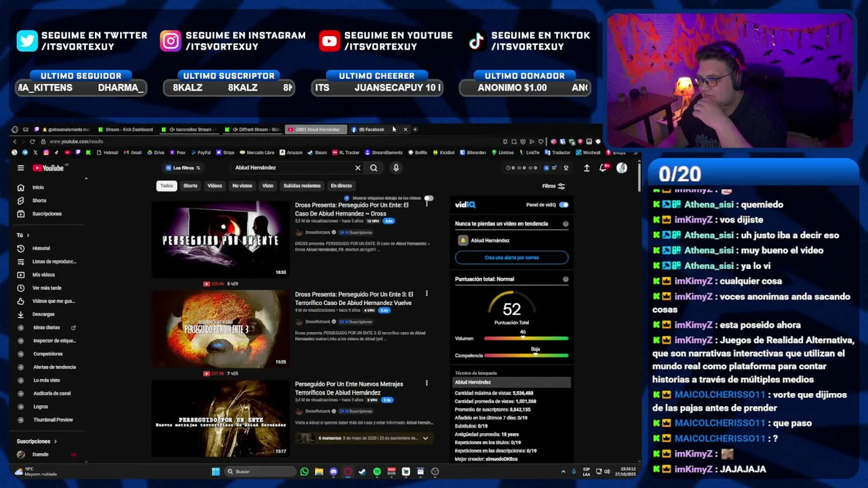Open the account avatar menu
Viewport: 868px width, 488px height.
pyautogui.click(x=622, y=168)
